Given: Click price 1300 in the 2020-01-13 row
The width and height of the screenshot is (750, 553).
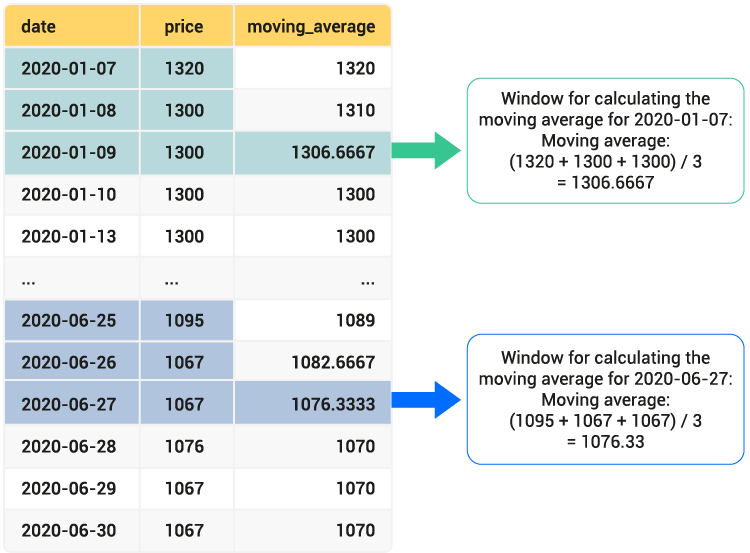Looking at the screenshot, I should coord(187,236).
